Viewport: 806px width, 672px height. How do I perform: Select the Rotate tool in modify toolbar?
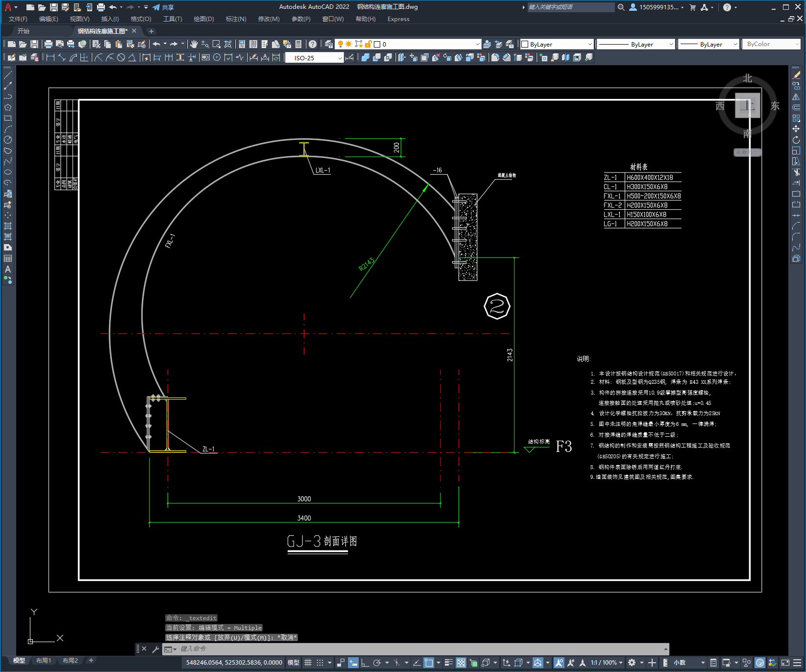pos(796,140)
